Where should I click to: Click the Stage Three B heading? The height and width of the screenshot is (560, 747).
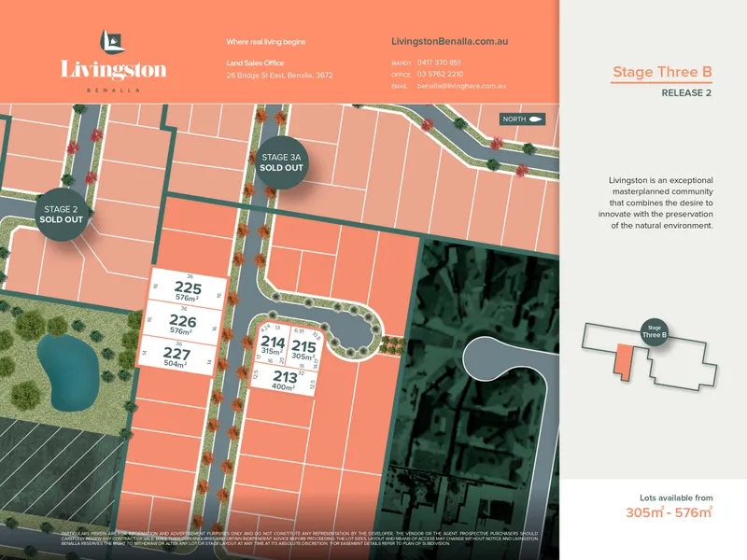point(662,72)
